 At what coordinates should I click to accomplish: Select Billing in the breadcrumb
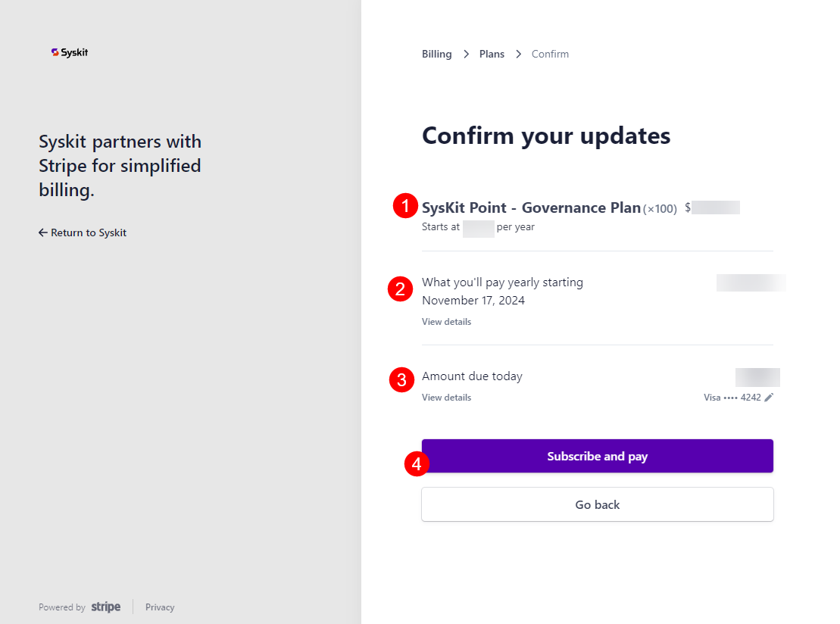point(436,54)
